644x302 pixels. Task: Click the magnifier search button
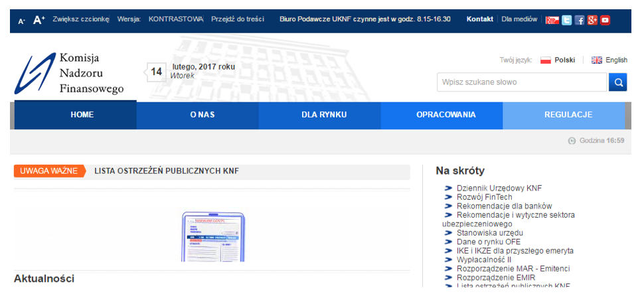pos(617,82)
